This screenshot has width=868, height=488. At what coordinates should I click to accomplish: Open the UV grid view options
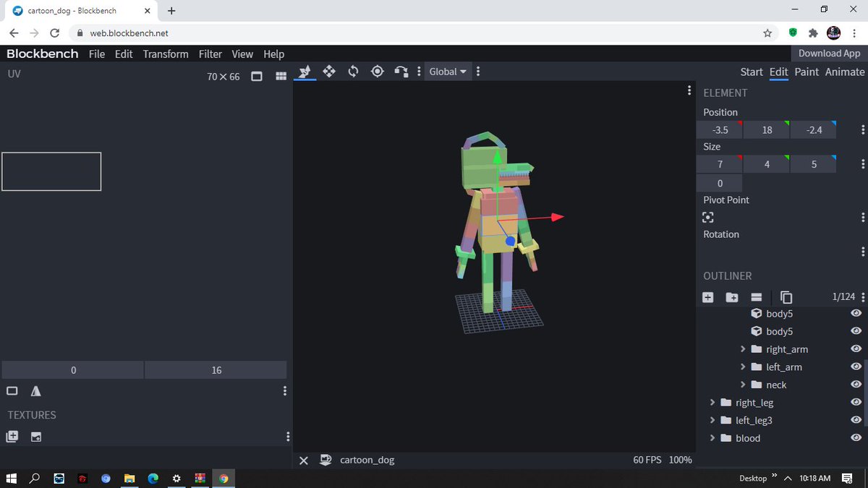click(281, 76)
